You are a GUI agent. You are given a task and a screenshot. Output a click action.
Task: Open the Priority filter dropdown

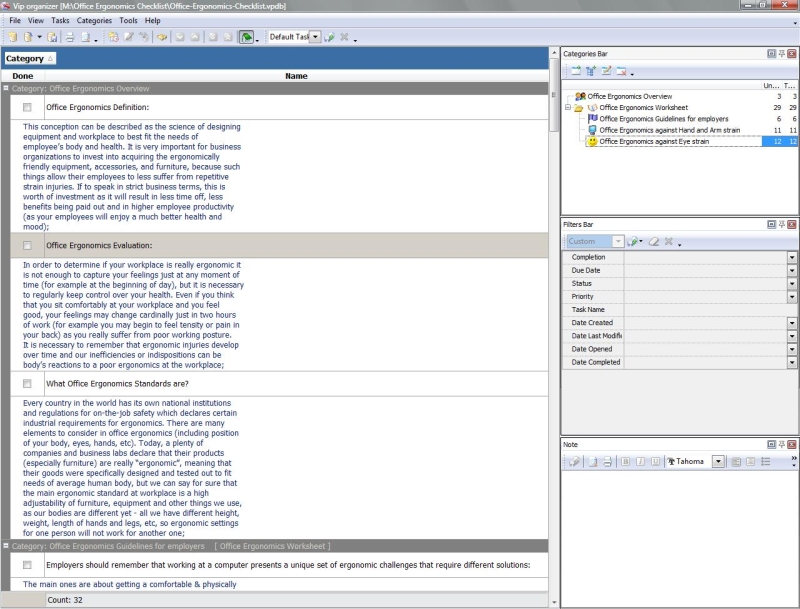coord(792,297)
